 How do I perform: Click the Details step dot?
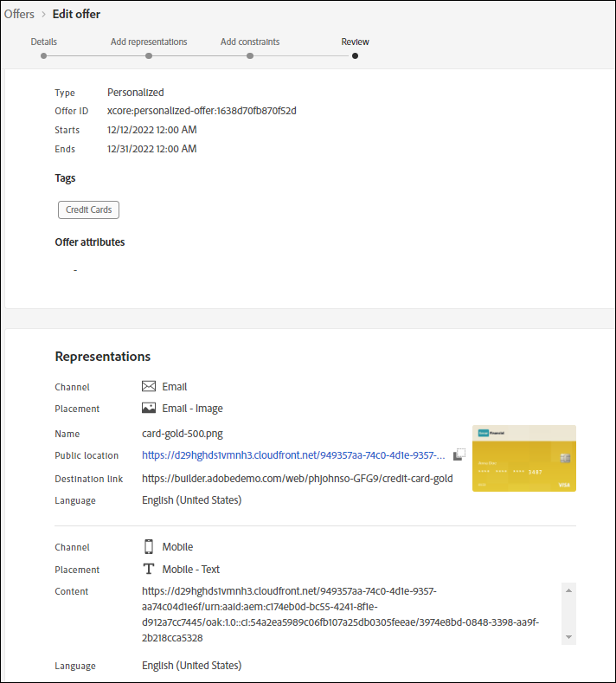43,55
